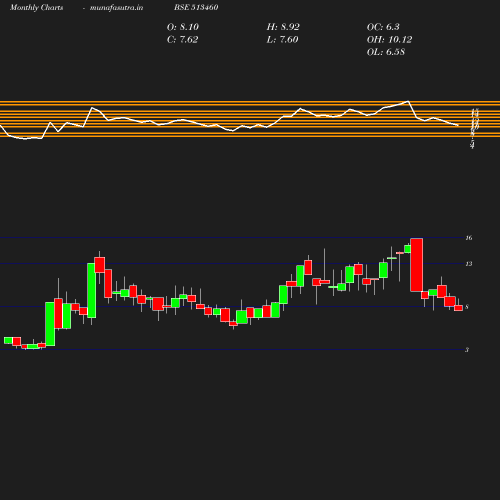Select the open price 'O: 8.10'
This screenshot has width=500, height=500.
point(183,27)
